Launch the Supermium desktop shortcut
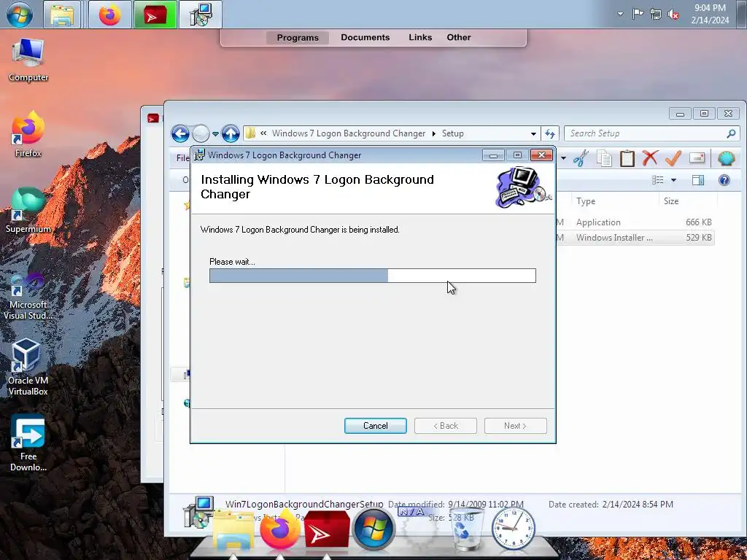747x560 pixels. 28,210
